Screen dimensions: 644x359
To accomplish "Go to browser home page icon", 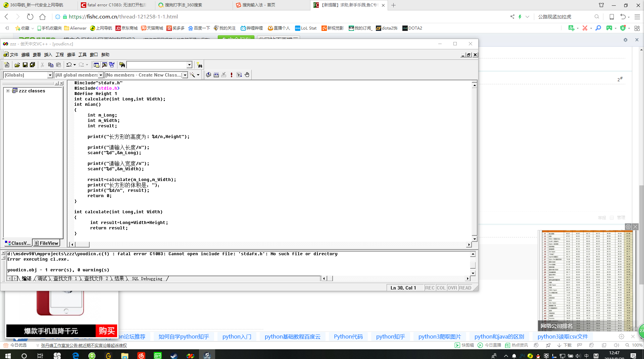I will tap(42, 16).
